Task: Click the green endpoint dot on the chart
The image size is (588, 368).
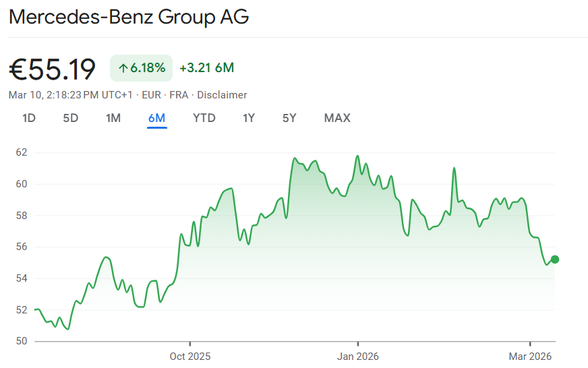Action: (554, 259)
